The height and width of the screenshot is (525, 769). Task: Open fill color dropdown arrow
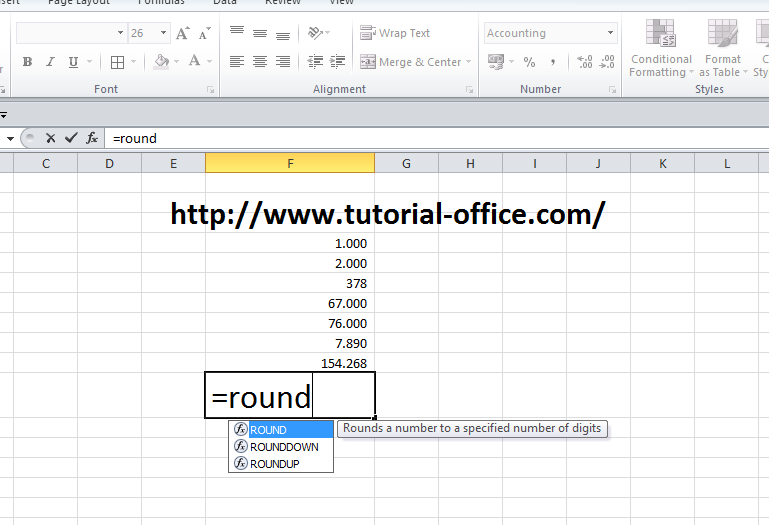(x=177, y=62)
